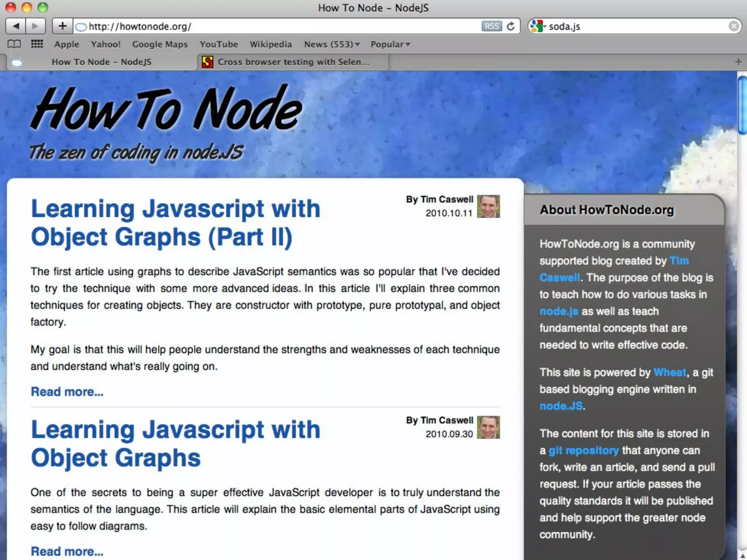Clear the soda.js search field

734,26
